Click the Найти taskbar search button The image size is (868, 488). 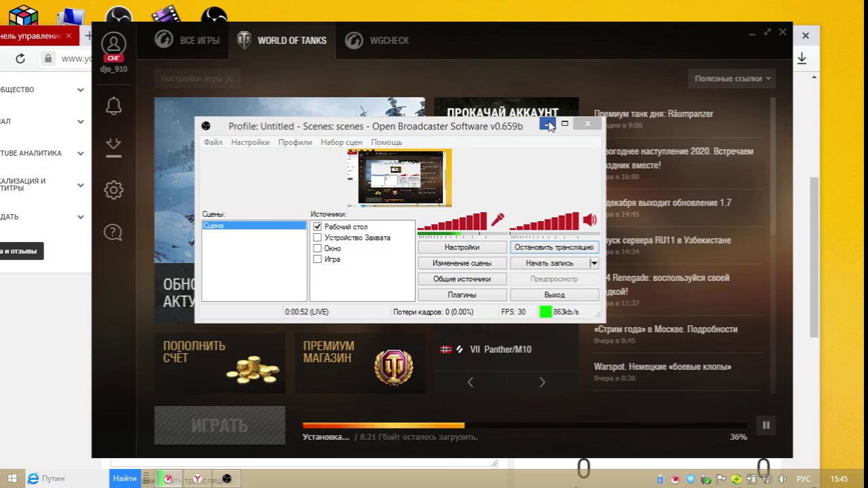125,479
